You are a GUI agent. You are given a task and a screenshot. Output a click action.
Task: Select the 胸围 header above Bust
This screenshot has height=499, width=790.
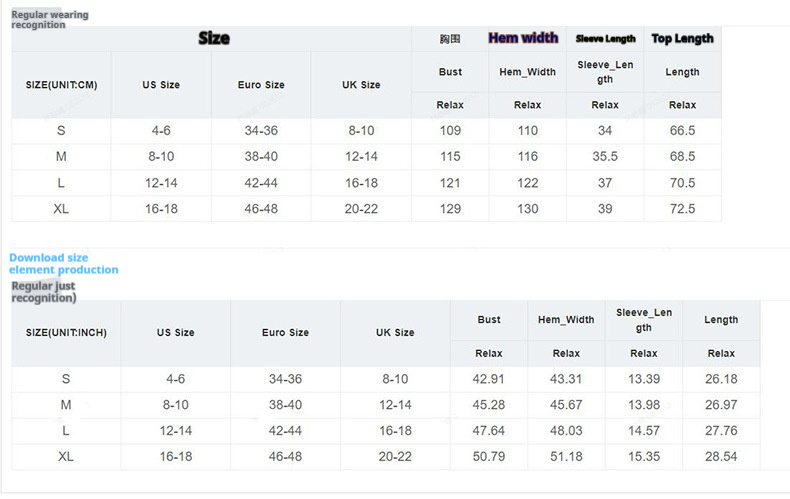click(450, 39)
